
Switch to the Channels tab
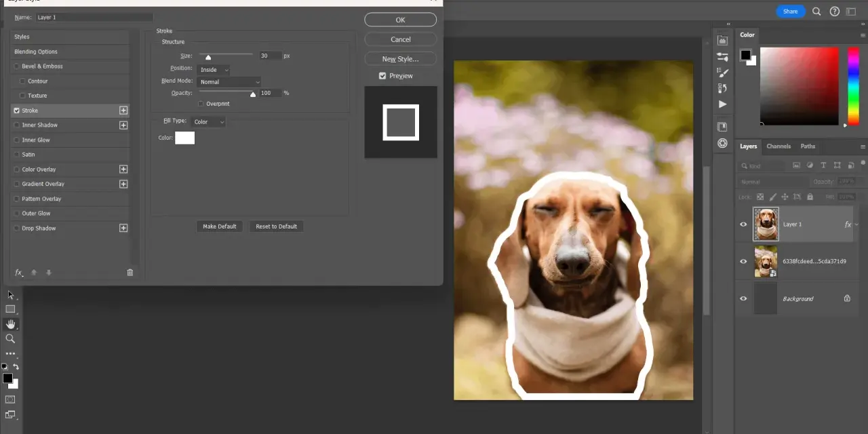coord(778,146)
